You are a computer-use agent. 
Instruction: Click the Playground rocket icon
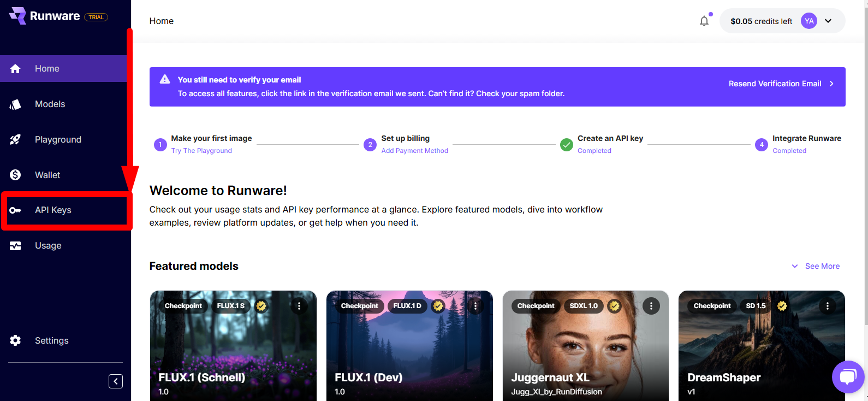click(x=15, y=140)
